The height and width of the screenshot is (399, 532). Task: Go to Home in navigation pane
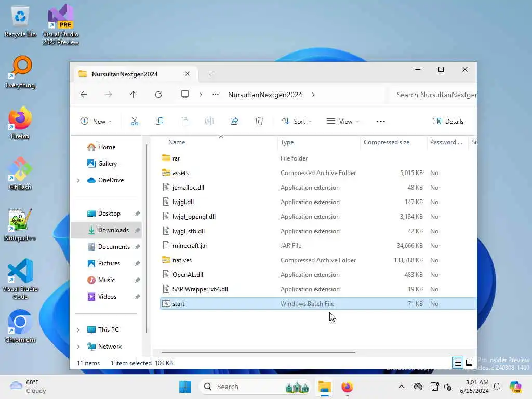[107, 147]
